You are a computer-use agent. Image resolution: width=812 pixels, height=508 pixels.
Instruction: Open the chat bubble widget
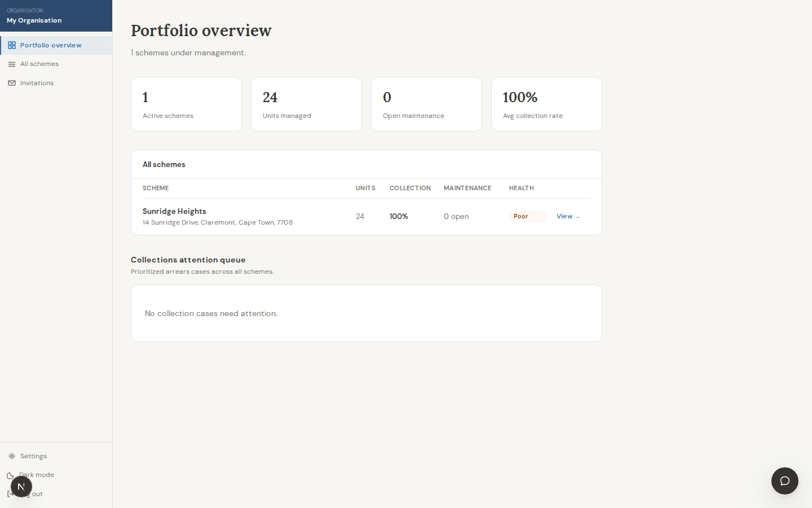(x=785, y=481)
